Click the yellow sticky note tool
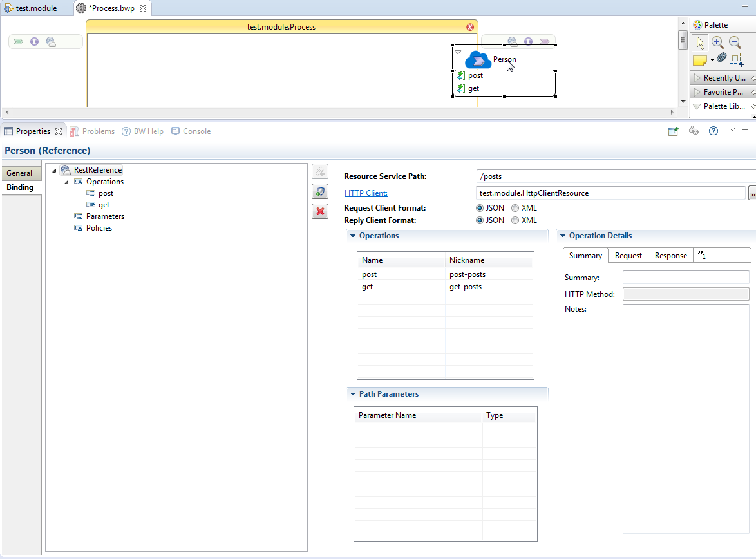Screen dimensions: 756x559 coord(700,60)
